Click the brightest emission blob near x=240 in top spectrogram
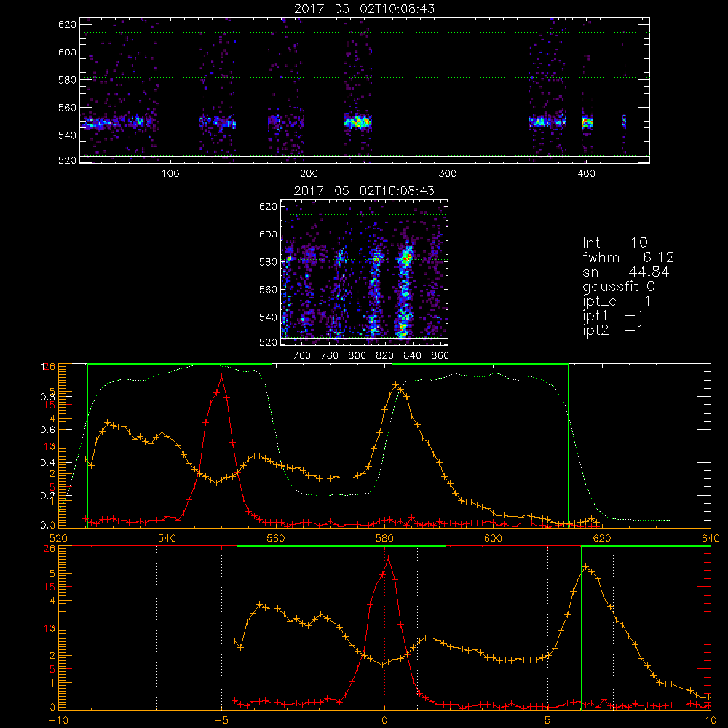 358,122
